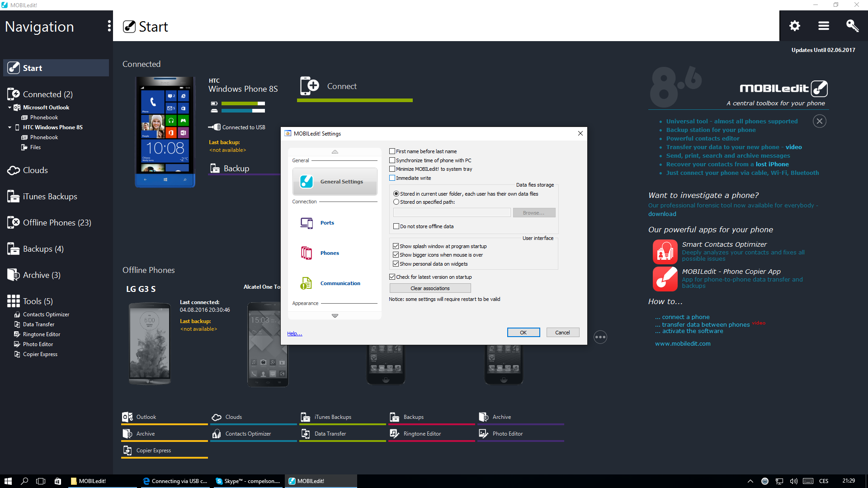Enable First name before last name
The width and height of the screenshot is (868, 488).
point(392,151)
